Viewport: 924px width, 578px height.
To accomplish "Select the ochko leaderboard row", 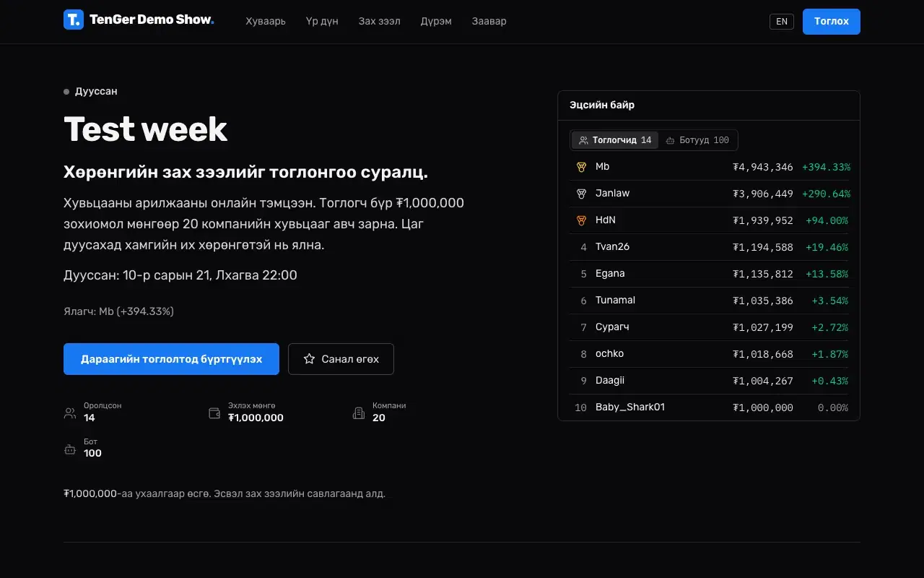I will pyautogui.click(x=709, y=354).
